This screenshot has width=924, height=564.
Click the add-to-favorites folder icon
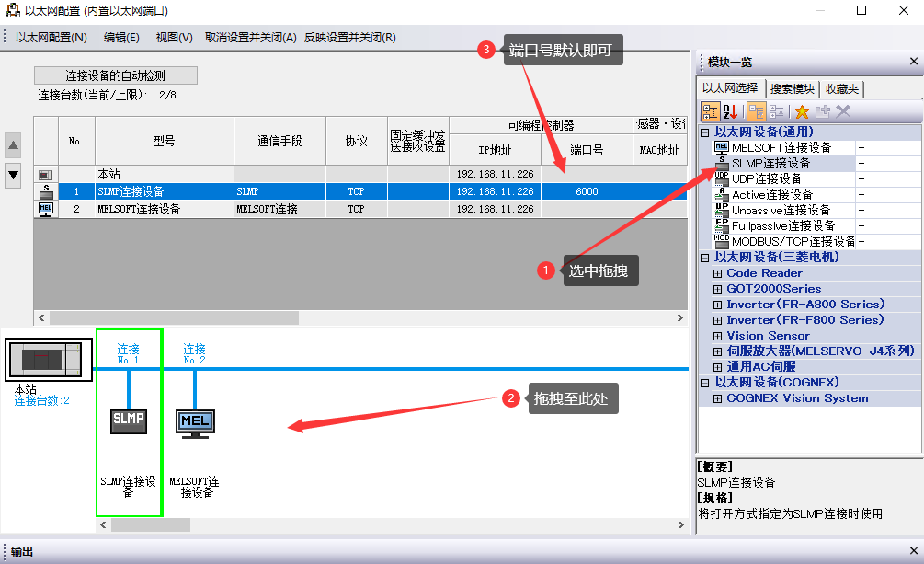pyautogui.click(x=823, y=111)
